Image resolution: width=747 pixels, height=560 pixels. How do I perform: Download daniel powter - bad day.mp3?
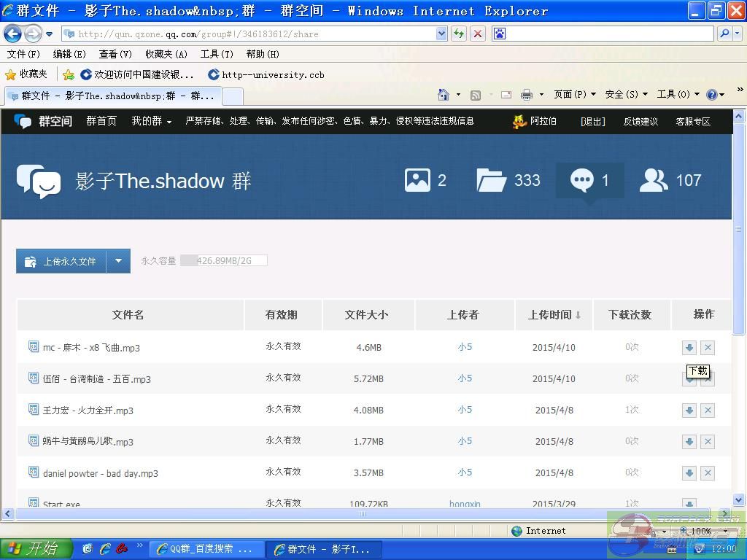(689, 473)
